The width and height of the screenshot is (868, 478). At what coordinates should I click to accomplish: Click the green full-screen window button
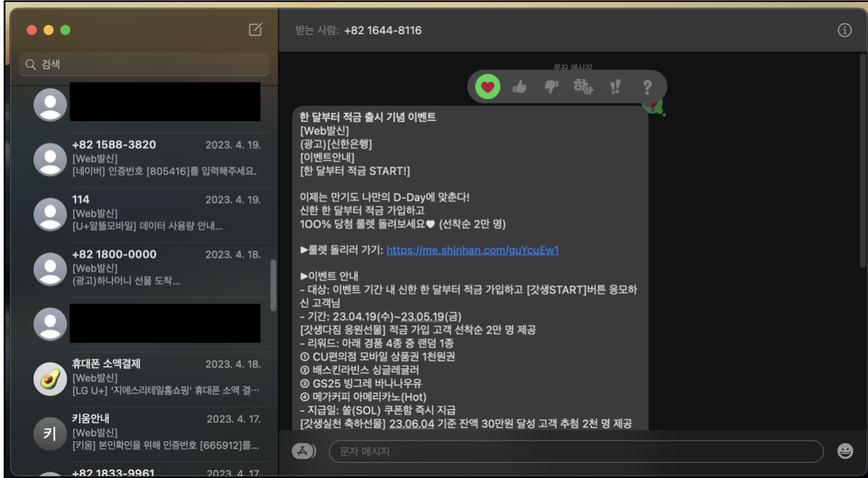pos(65,30)
